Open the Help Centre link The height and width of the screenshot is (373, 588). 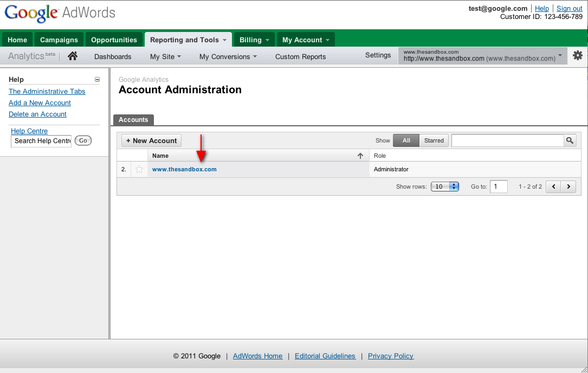[x=29, y=131]
